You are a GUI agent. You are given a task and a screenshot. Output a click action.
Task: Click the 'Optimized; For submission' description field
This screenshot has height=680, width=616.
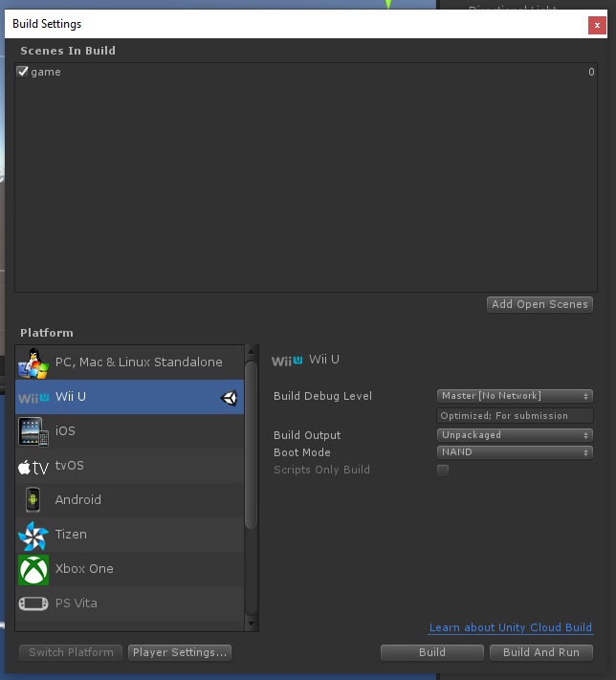point(515,415)
